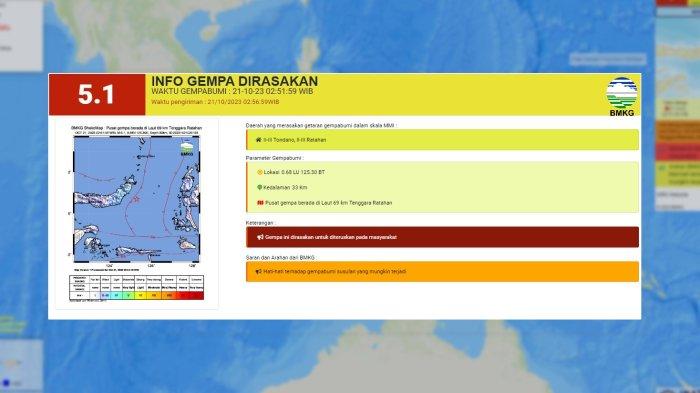The width and height of the screenshot is (700, 393).
Task: Click the yellow felt-area bar Tondano, Ratahan
Action: tap(442, 140)
